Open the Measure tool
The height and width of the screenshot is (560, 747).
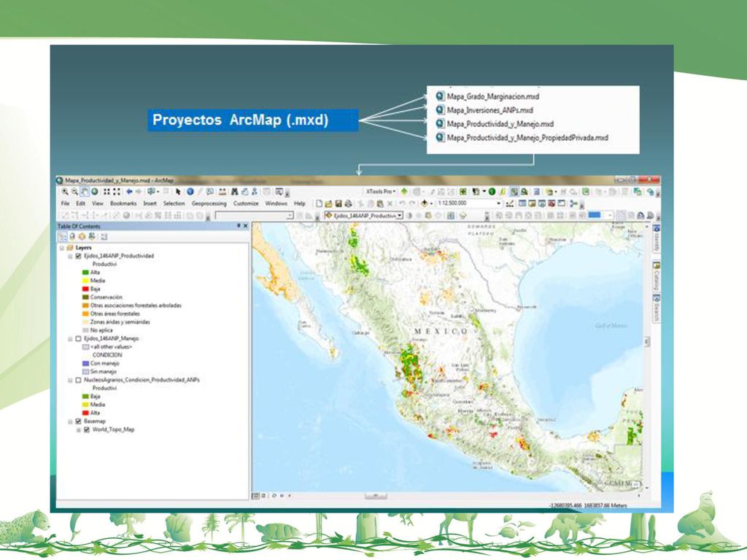click(x=222, y=192)
